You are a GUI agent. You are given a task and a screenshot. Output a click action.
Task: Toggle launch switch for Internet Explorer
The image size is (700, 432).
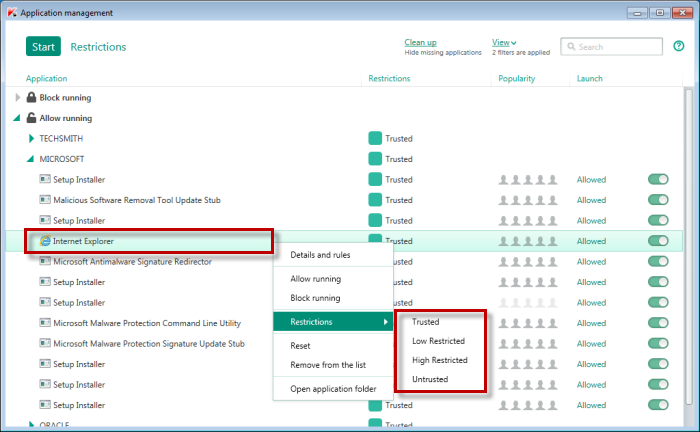click(658, 241)
